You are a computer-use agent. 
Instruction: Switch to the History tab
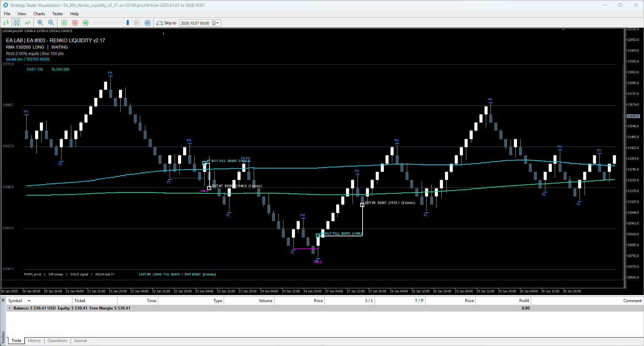[x=34, y=341]
